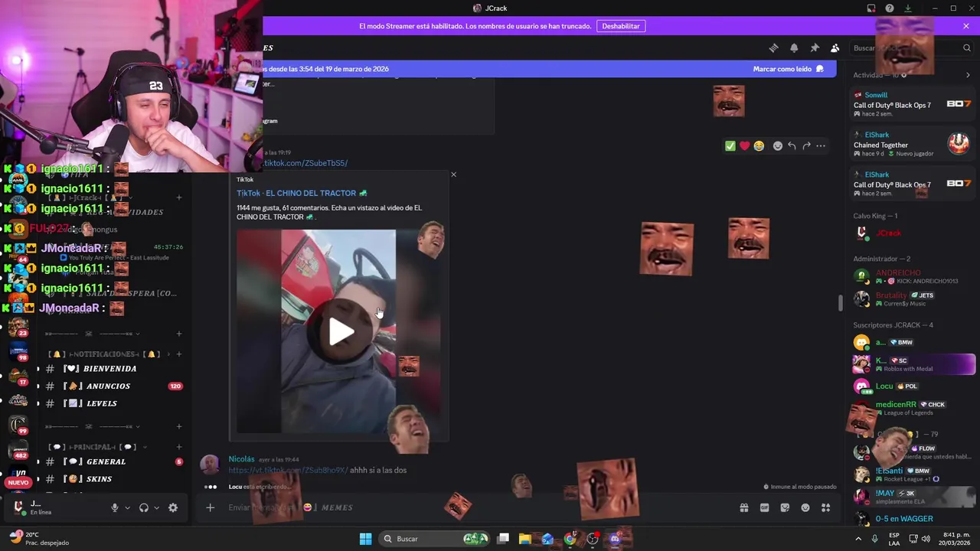Jump to NUEVO unread servers indicator
Viewport: 980px width, 551px height.
click(18, 483)
